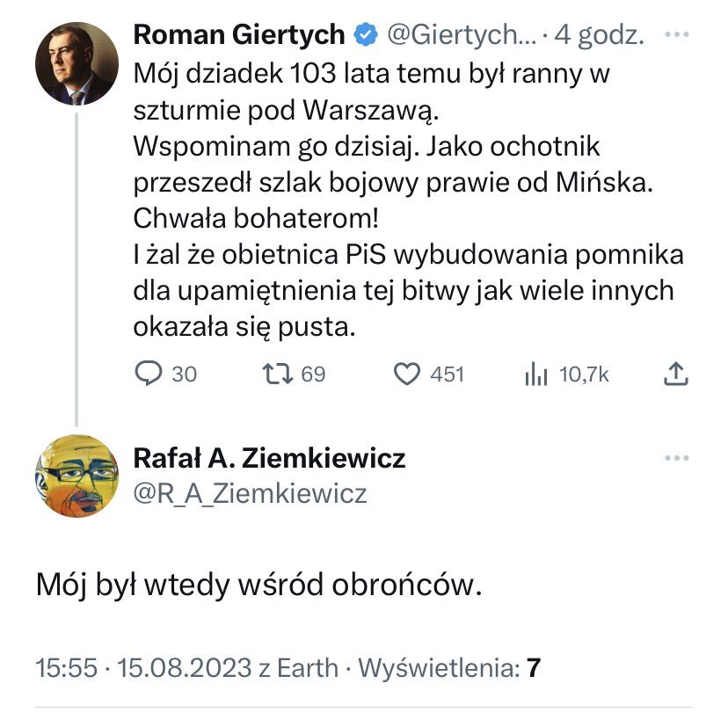The image size is (728, 727).
Task: View analytics bar-chart icon showing 10,7k
Action: [535, 375]
